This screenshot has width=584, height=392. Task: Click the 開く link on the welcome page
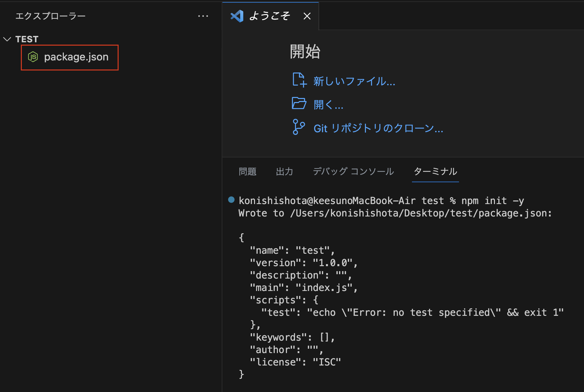pyautogui.click(x=328, y=104)
